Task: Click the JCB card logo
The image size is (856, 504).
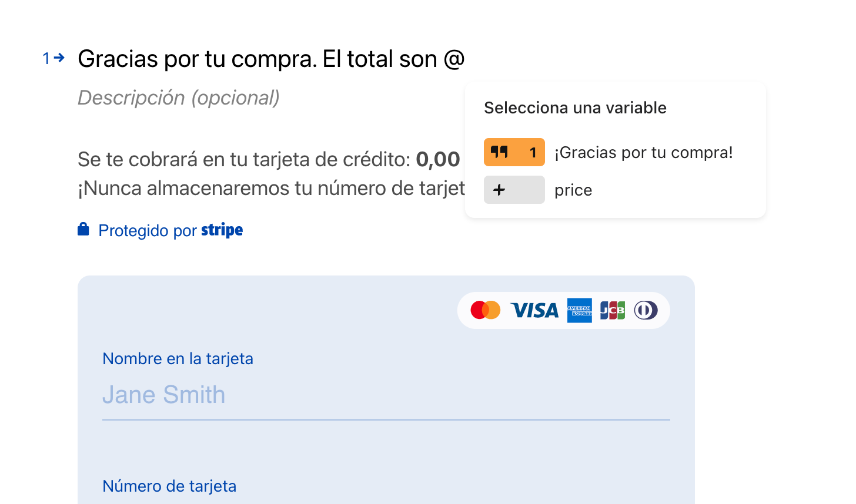Action: tap(611, 310)
